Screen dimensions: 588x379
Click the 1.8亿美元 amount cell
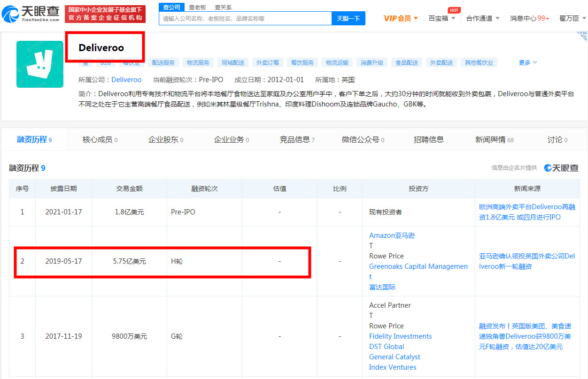(x=130, y=212)
